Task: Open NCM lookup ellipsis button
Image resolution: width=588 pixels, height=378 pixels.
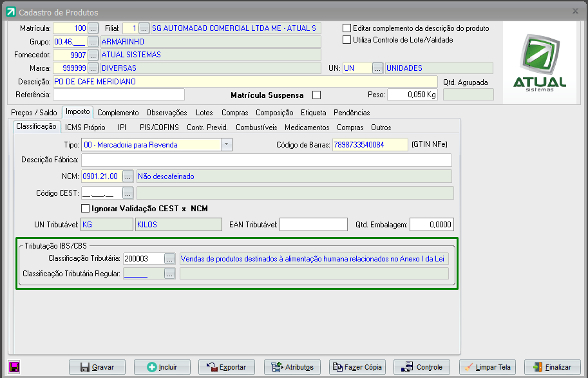Action: [x=128, y=176]
